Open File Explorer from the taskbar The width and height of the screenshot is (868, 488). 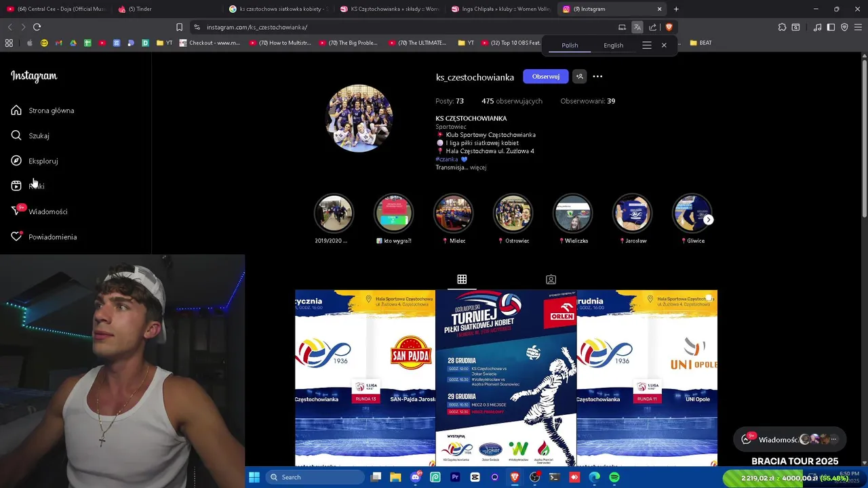(x=395, y=477)
